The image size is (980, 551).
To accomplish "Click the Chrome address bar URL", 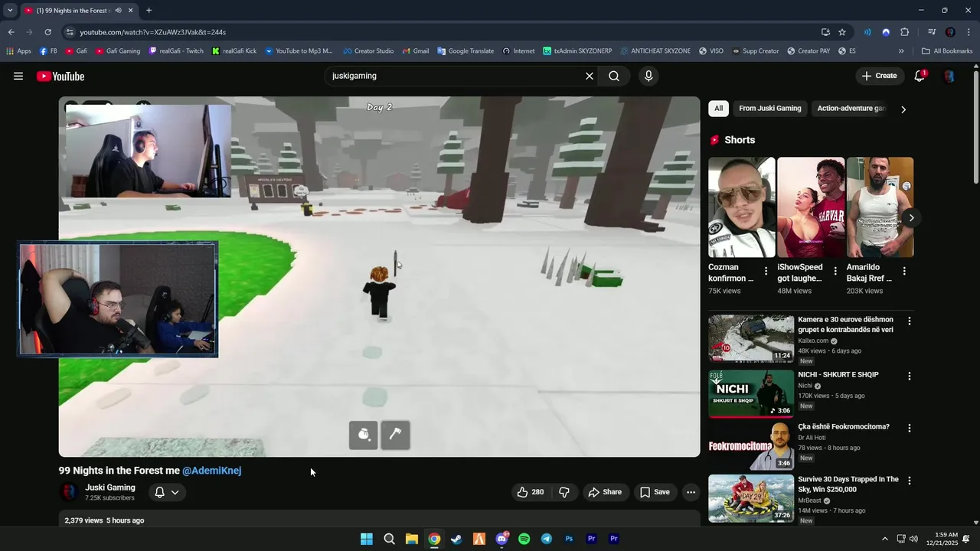I will tap(153, 32).
